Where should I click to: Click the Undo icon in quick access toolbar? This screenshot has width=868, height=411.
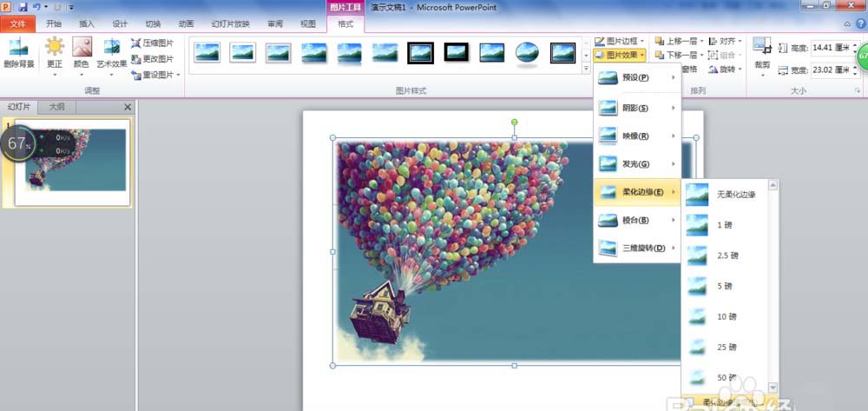click(x=36, y=7)
